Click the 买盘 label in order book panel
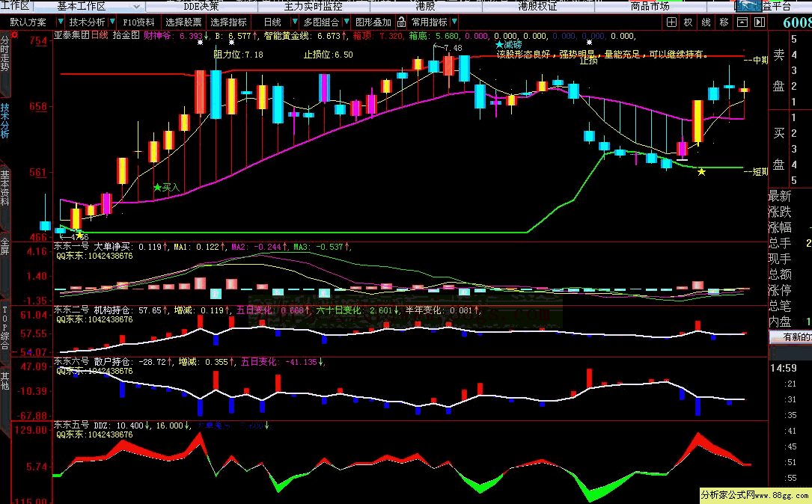Image resolution: width=812 pixels, height=504 pixels. tap(779, 149)
